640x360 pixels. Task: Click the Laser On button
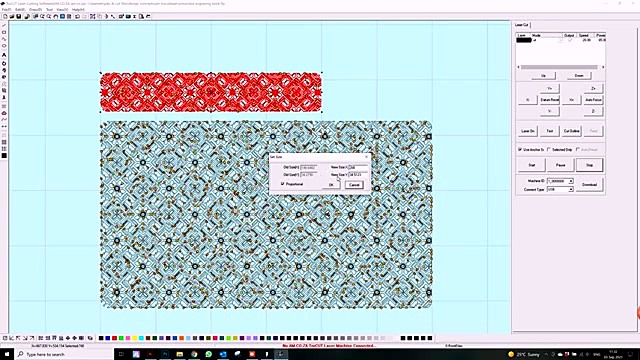(528, 131)
